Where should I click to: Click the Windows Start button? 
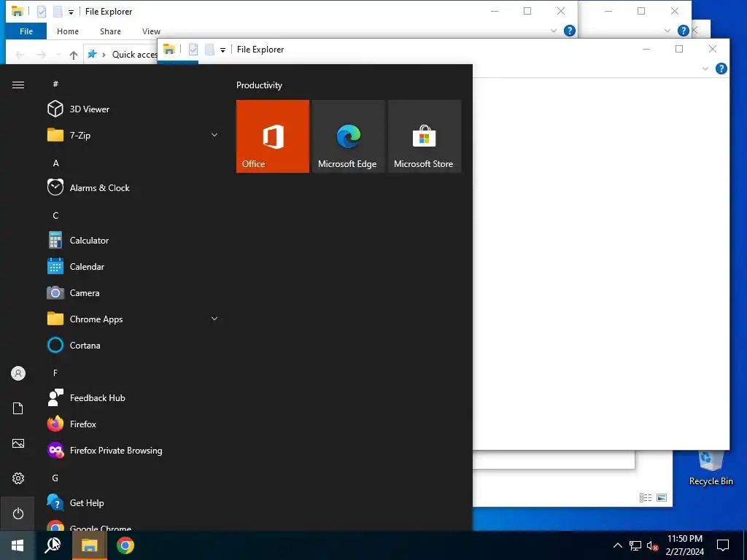18,545
